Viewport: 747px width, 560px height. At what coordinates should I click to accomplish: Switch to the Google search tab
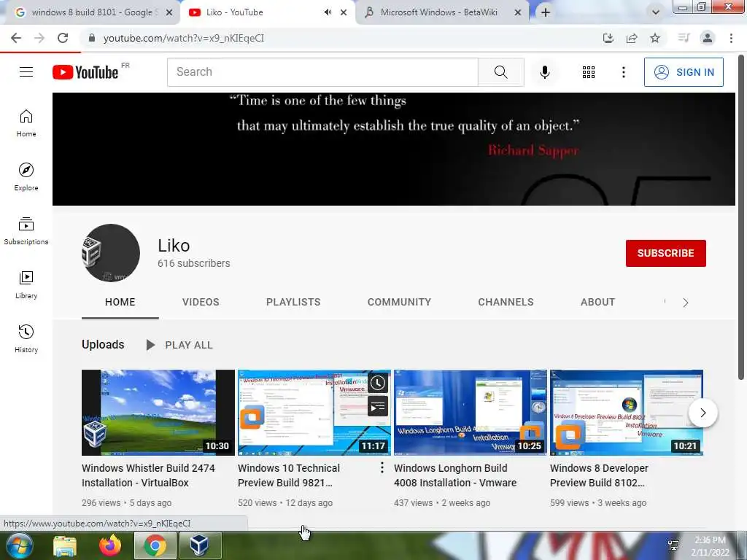pyautogui.click(x=90, y=12)
